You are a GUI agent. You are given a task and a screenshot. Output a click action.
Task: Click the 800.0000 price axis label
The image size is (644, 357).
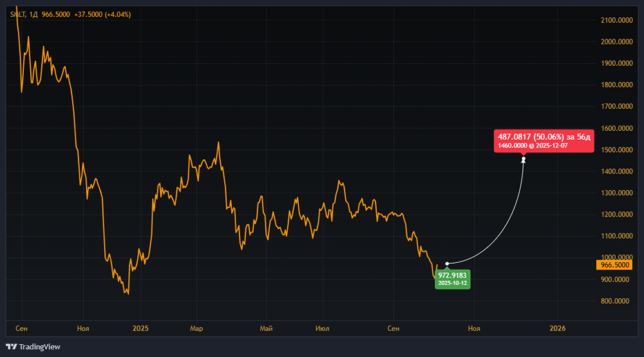click(614, 301)
